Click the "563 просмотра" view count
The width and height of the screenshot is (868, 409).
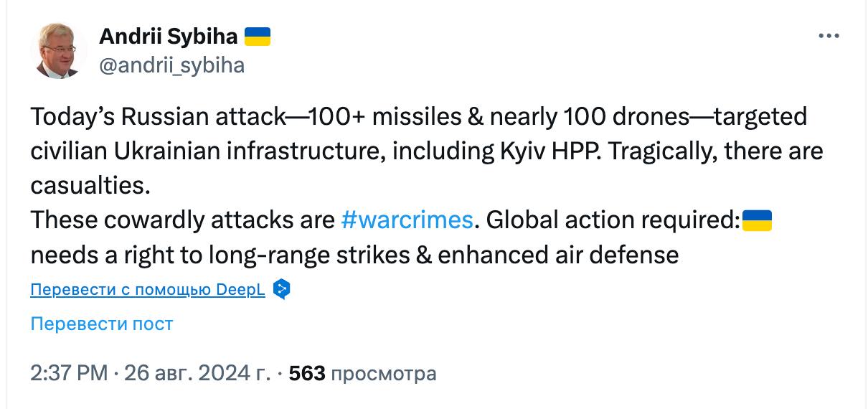coord(362,373)
